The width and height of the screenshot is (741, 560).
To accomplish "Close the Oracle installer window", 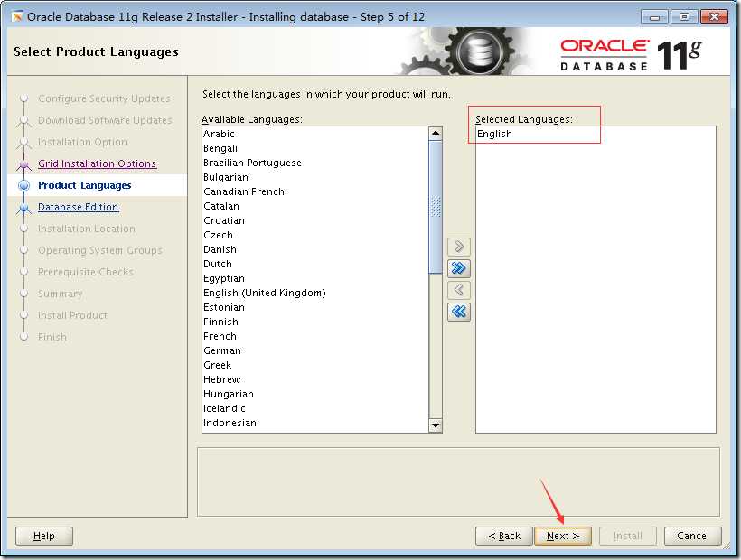I will pyautogui.click(x=715, y=17).
